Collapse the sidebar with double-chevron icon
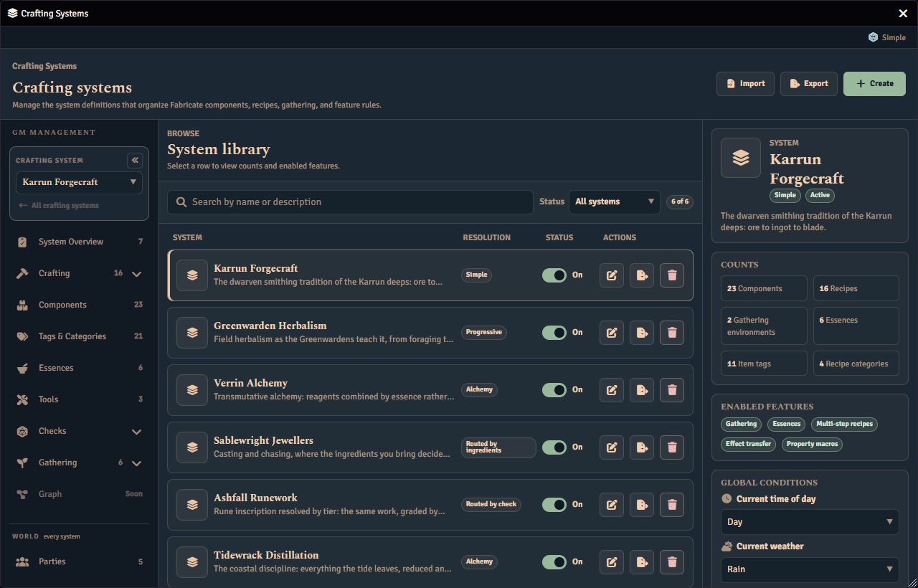 pyautogui.click(x=135, y=161)
